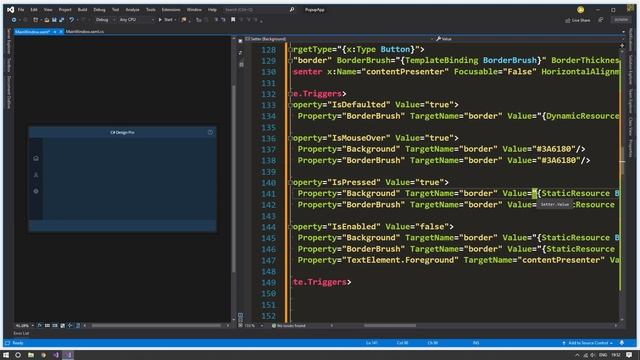Click the Send Feedback icon beside Live Share

(601, 20)
